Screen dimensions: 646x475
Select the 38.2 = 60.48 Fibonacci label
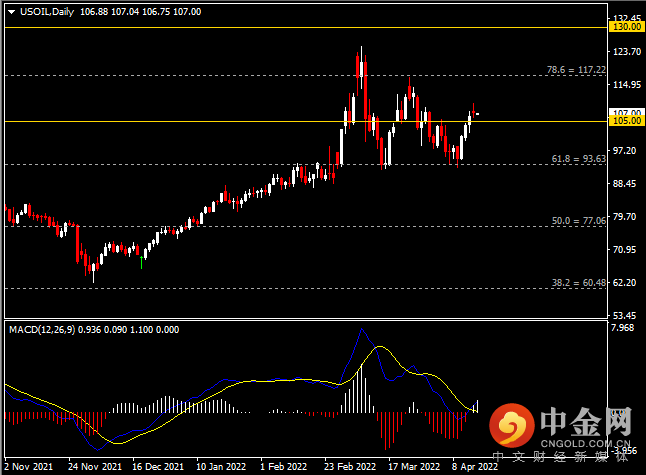tap(579, 282)
